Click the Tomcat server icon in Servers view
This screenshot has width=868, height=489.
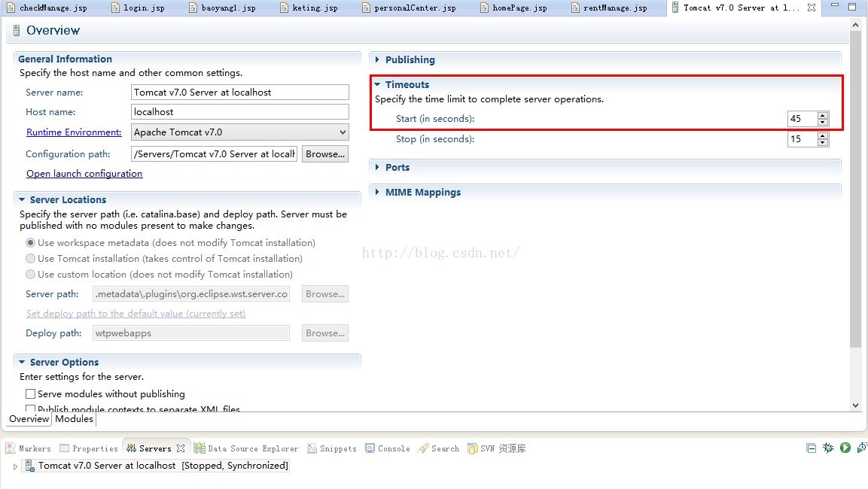pos(30,466)
